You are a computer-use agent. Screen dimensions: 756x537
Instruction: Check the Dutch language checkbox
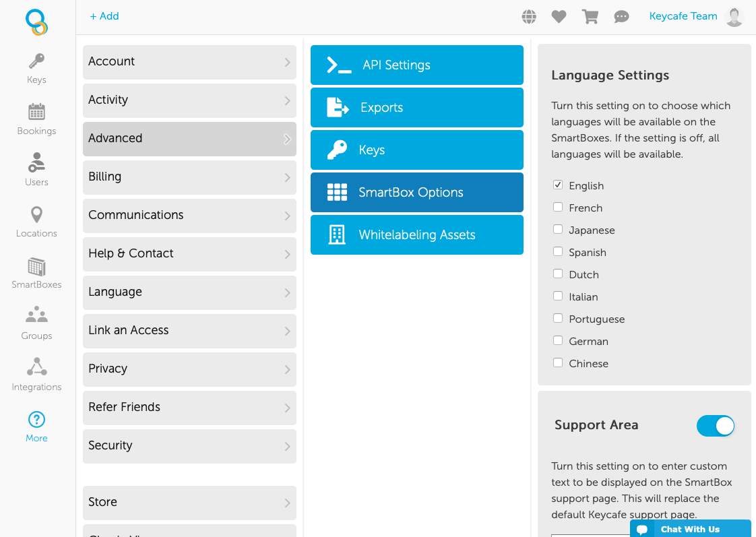(x=558, y=274)
